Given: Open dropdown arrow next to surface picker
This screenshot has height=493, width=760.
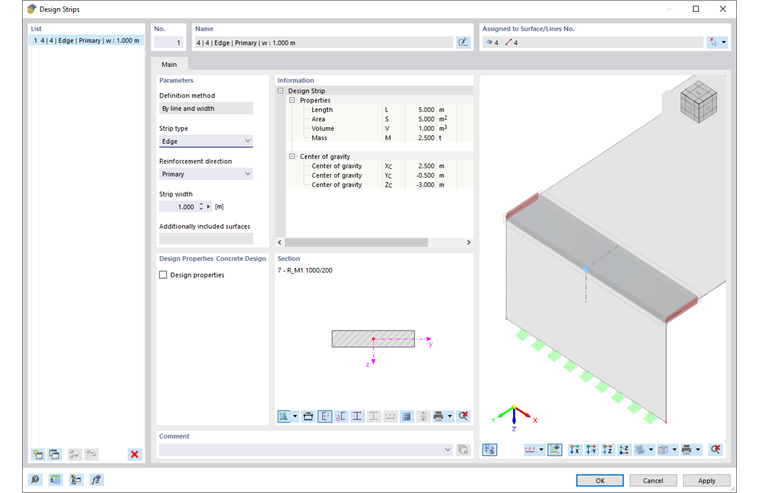Looking at the screenshot, I should coord(724,42).
